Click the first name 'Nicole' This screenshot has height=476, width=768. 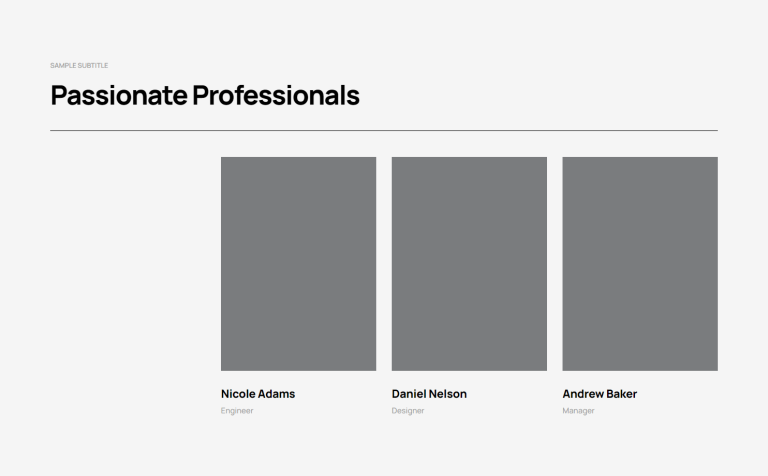[x=238, y=394]
